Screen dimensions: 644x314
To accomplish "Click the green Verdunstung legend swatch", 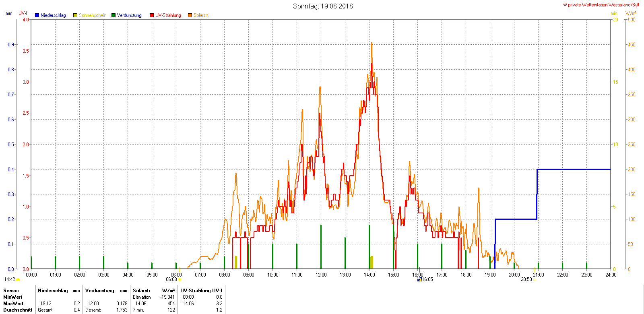I will pyautogui.click(x=114, y=15).
